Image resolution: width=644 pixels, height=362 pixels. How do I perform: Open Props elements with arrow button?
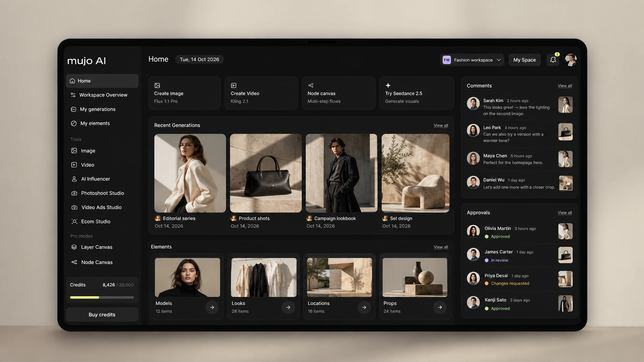(x=440, y=307)
